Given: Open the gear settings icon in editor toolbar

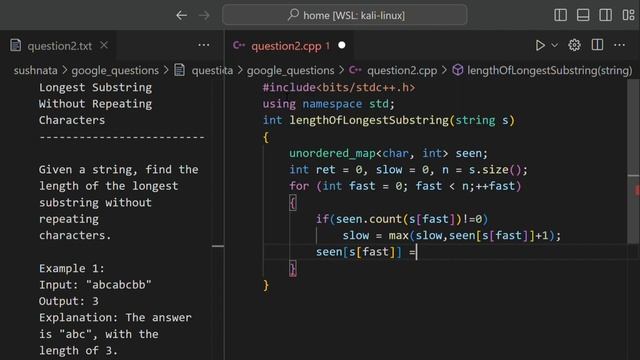Looking at the screenshot, I should [x=574, y=45].
